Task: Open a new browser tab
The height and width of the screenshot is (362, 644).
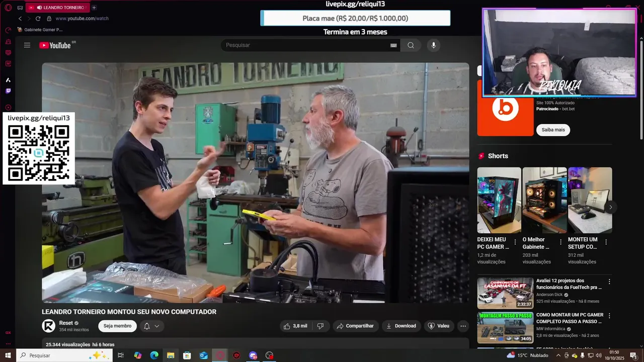Action: [x=94, y=8]
